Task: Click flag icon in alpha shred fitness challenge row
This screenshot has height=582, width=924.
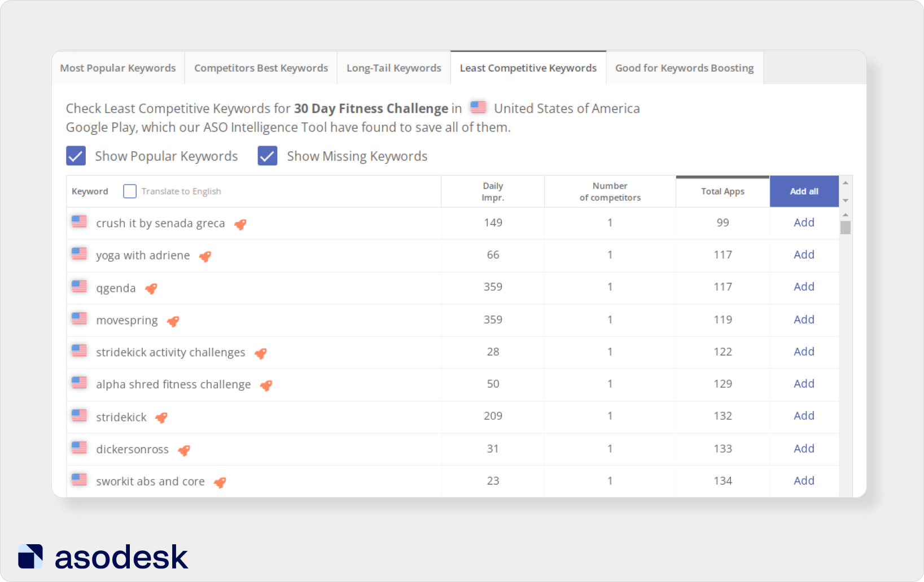Action: [79, 383]
